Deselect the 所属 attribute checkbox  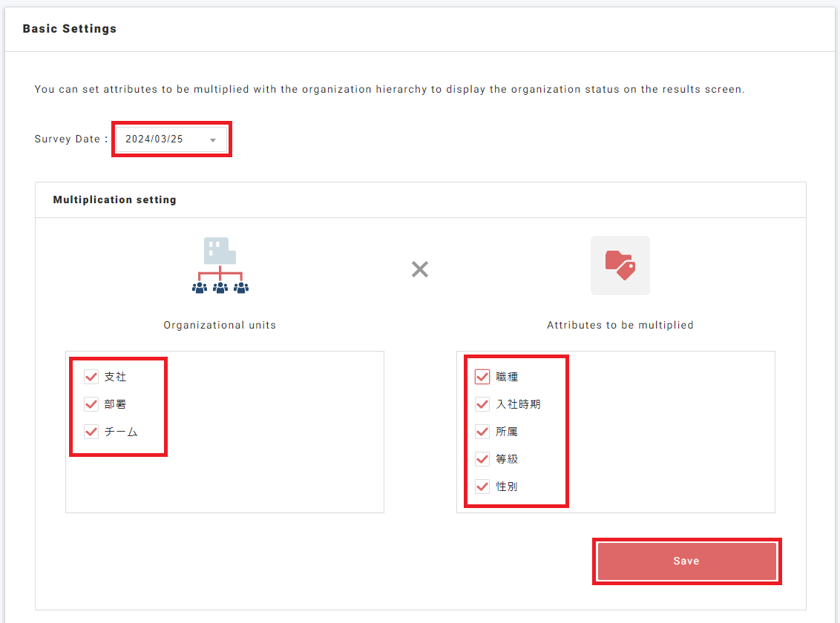[x=482, y=432]
